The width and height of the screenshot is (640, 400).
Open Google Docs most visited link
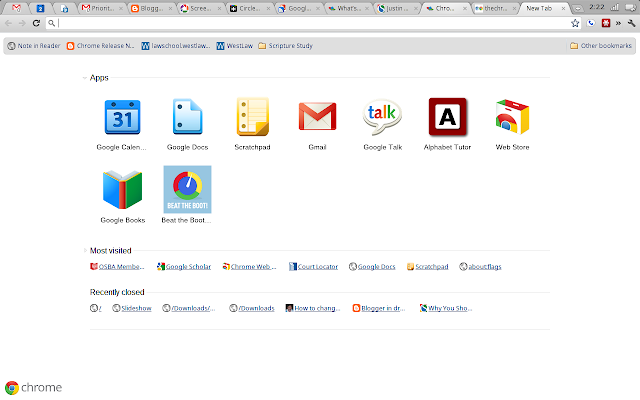[x=372, y=267]
